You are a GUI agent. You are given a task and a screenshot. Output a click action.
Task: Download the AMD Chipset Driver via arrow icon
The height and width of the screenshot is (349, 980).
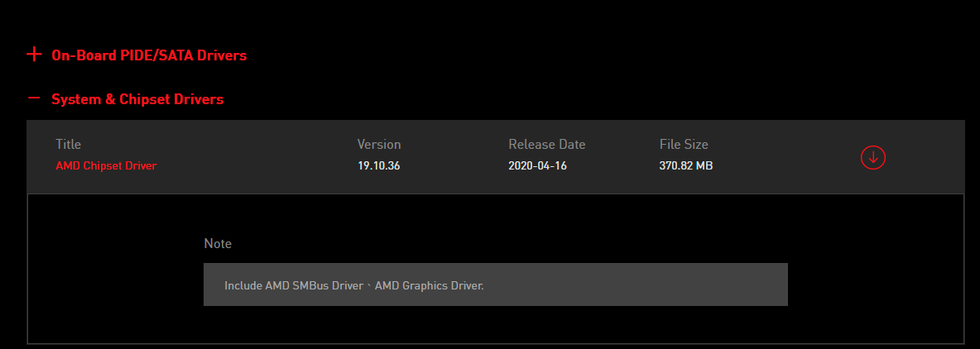pos(873,157)
